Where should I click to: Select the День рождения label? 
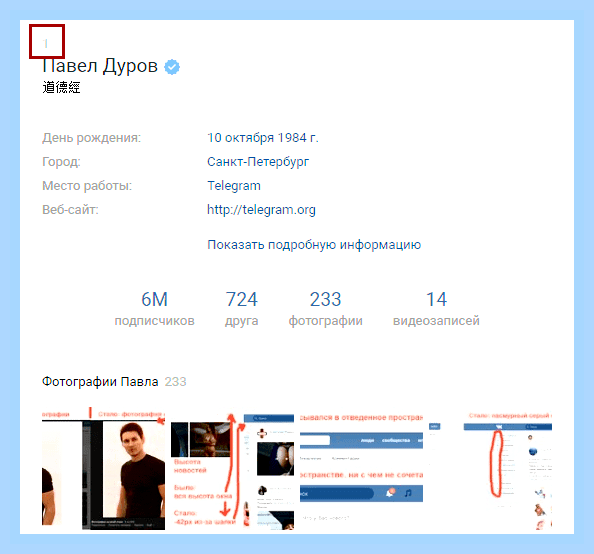click(91, 138)
